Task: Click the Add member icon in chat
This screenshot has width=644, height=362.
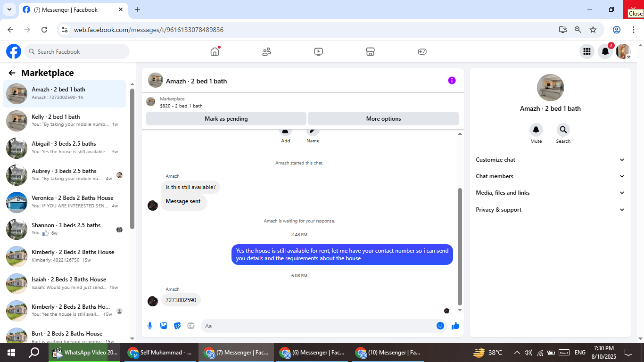Action: pyautogui.click(x=286, y=132)
